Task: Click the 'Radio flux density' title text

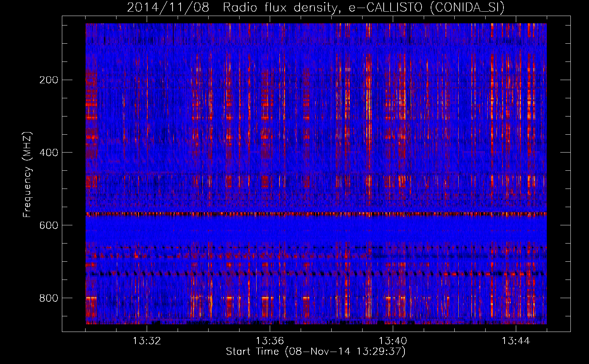Action: (x=282, y=7)
